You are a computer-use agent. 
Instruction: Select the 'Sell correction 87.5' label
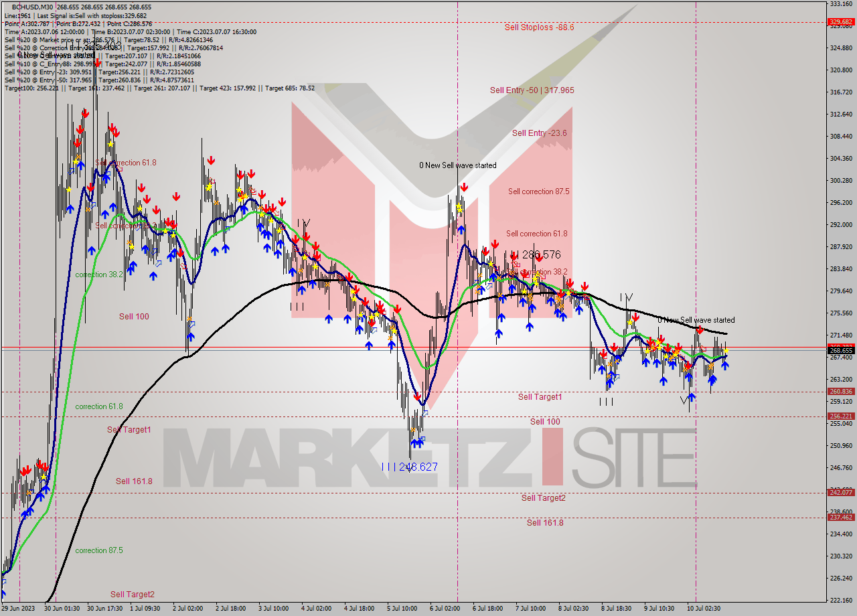click(x=538, y=191)
